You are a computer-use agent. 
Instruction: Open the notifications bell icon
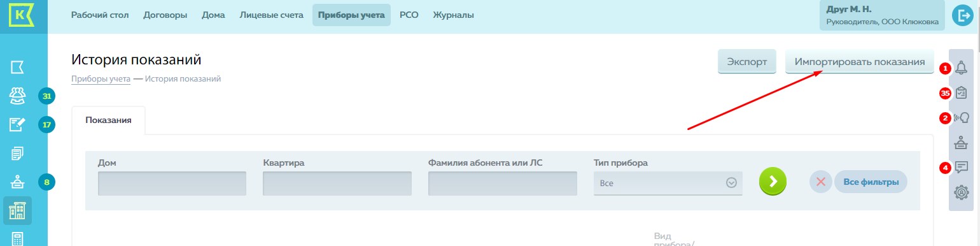(x=961, y=68)
